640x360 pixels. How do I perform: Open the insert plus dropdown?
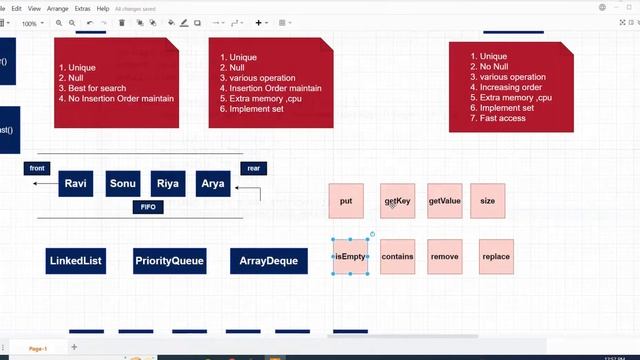[262, 23]
